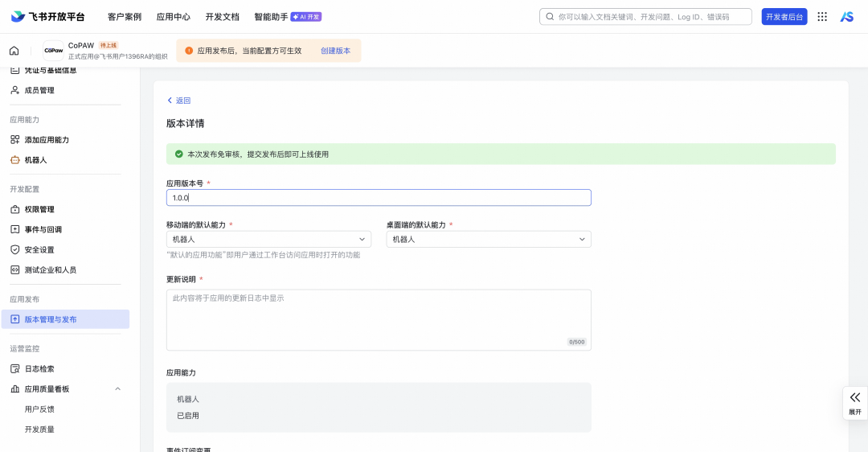Click into the 更新说明 text area

[378, 319]
